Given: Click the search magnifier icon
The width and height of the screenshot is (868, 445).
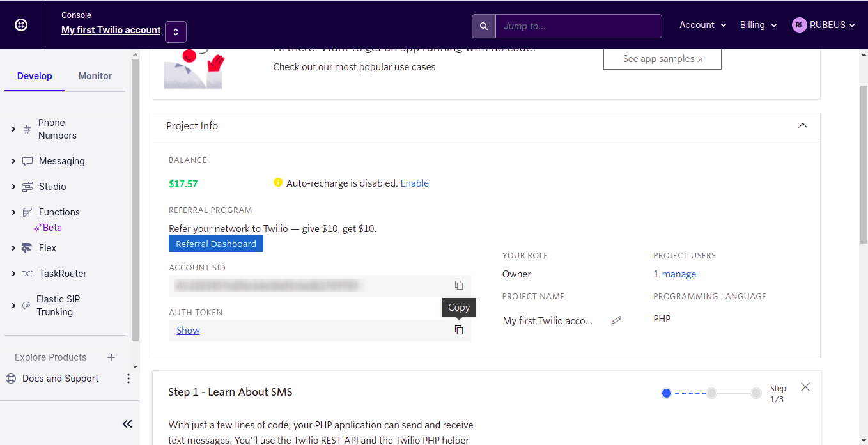Looking at the screenshot, I should tap(484, 26).
